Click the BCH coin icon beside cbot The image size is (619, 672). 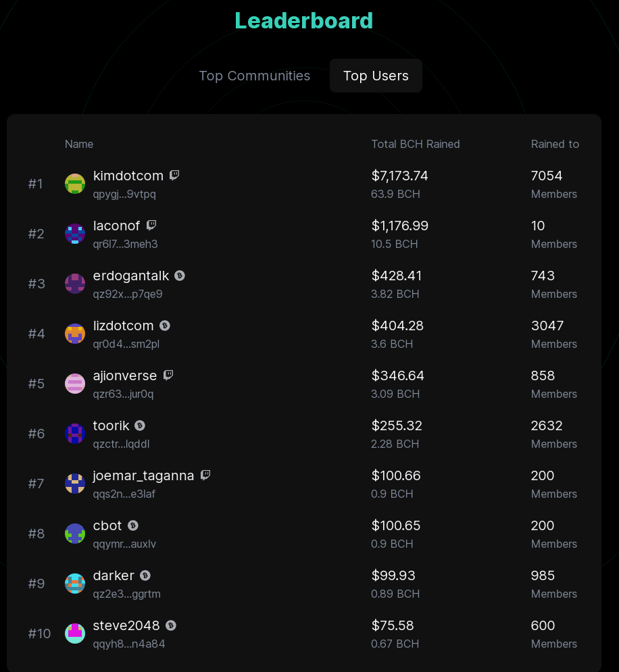[x=133, y=525]
